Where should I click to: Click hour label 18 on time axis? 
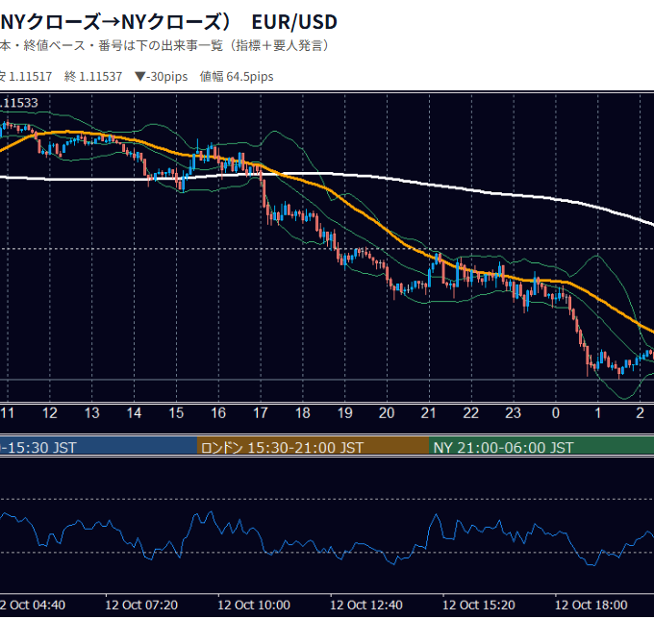[302, 413]
